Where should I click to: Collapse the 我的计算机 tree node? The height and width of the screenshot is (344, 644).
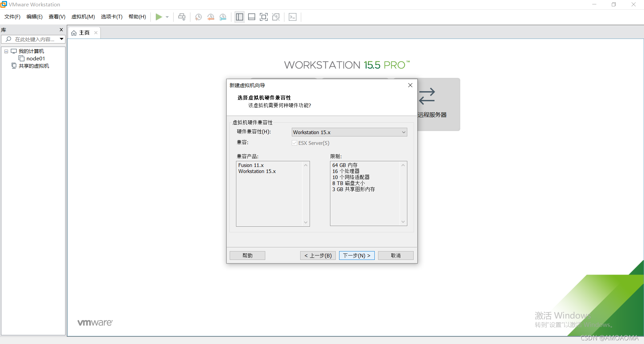point(6,51)
